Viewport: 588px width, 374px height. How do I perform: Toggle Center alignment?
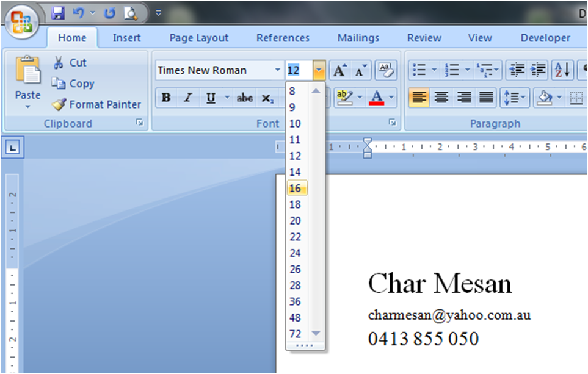(441, 98)
